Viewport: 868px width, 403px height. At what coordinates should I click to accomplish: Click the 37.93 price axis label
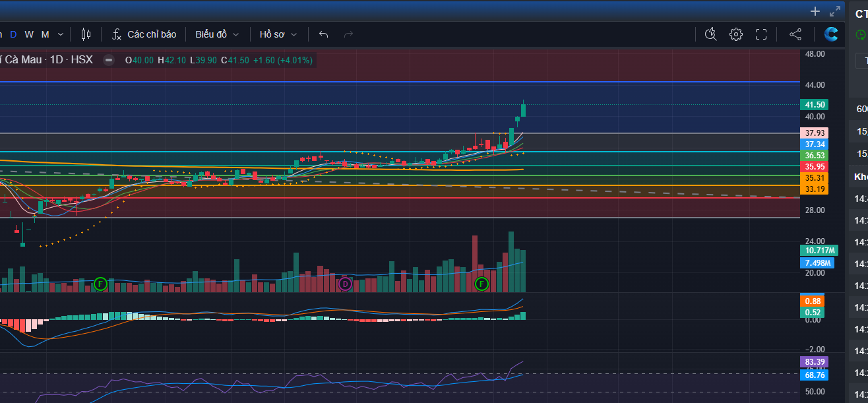[814, 133]
